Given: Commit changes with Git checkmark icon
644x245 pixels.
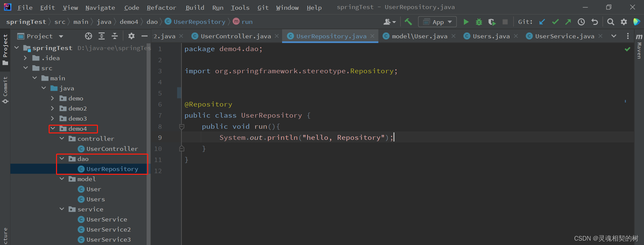Looking at the screenshot, I should tap(555, 22).
